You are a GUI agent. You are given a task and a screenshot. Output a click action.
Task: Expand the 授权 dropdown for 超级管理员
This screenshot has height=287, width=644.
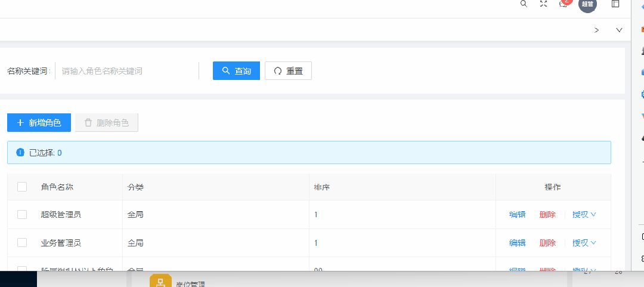[x=584, y=214]
